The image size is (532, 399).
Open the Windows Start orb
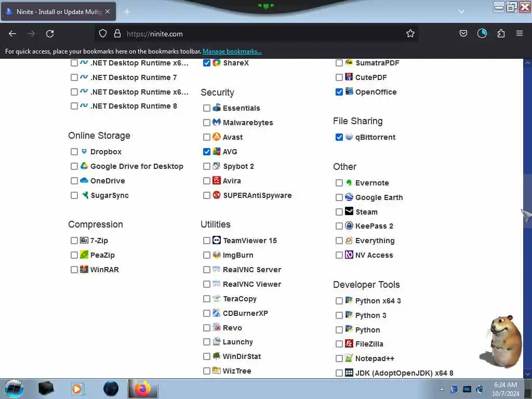[x=14, y=389]
